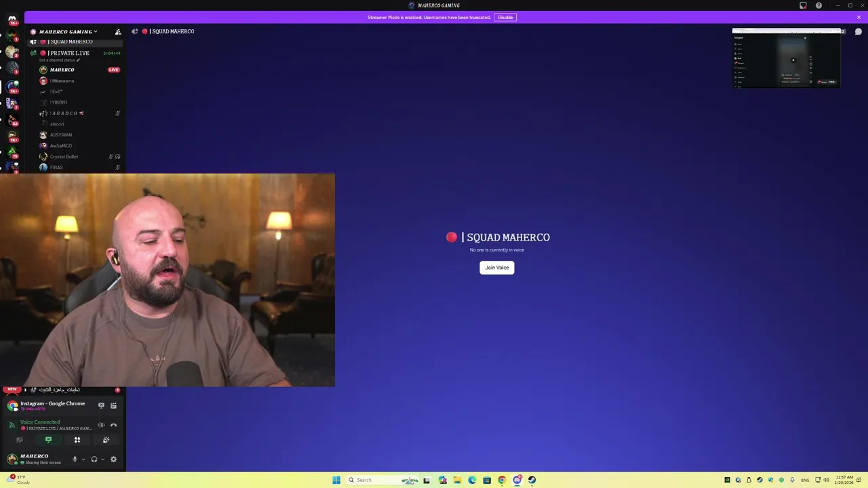The width and height of the screenshot is (868, 488).
Task: Open the Help icon in title bar
Action: pyautogui.click(x=818, y=5)
